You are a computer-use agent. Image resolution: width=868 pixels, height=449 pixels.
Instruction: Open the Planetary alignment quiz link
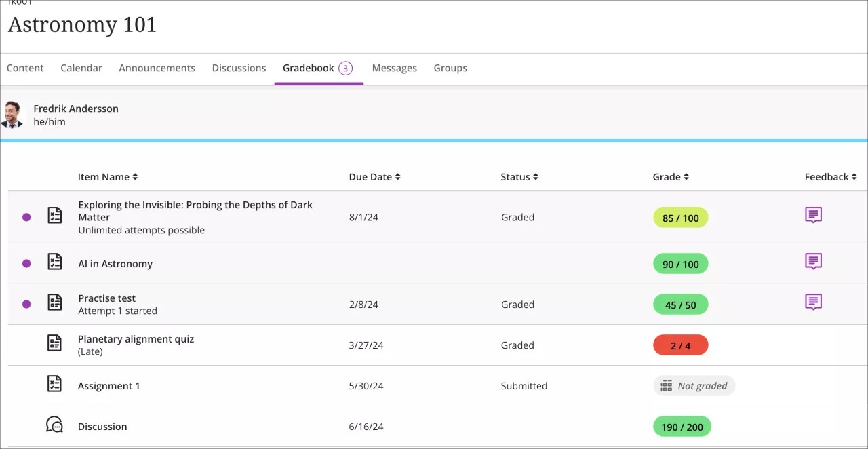136,338
